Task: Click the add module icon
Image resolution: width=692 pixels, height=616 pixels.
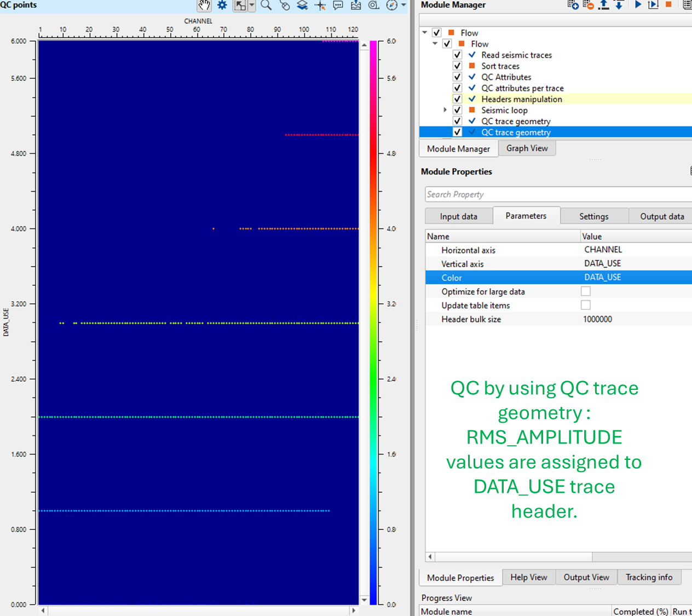Action: point(573,5)
